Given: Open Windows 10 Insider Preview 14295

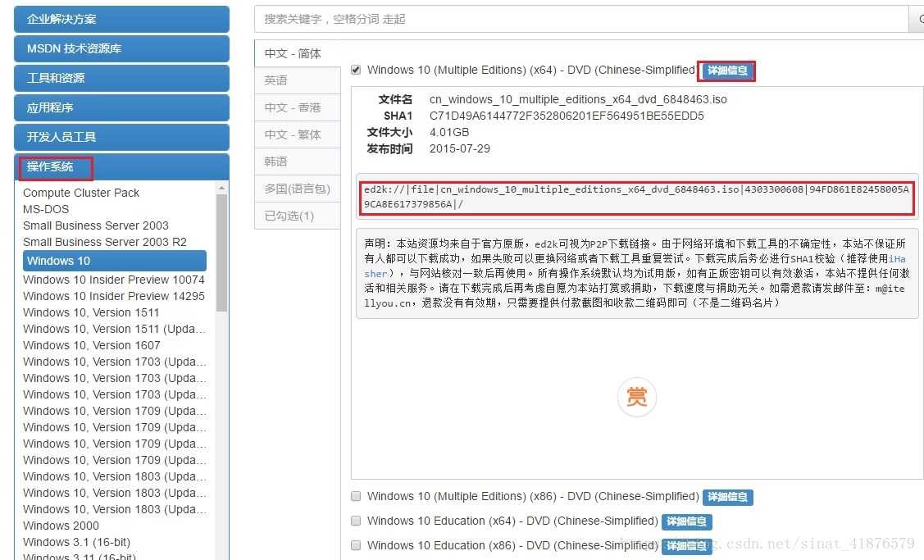Looking at the screenshot, I should point(114,296).
